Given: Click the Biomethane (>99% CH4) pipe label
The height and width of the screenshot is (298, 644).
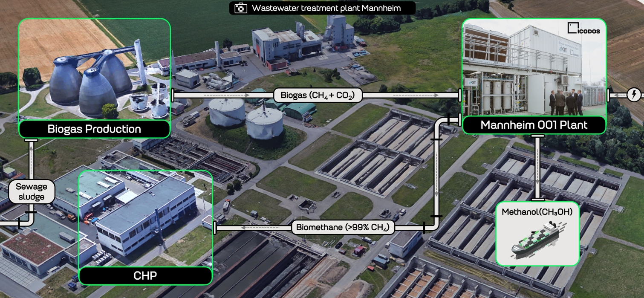Looking at the screenshot, I should pos(343,228).
